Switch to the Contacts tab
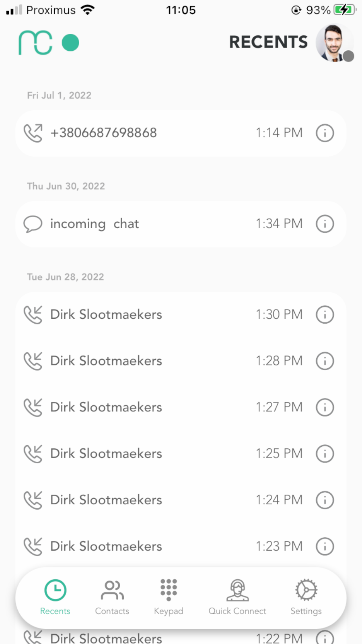The height and width of the screenshot is (644, 362). point(112,597)
